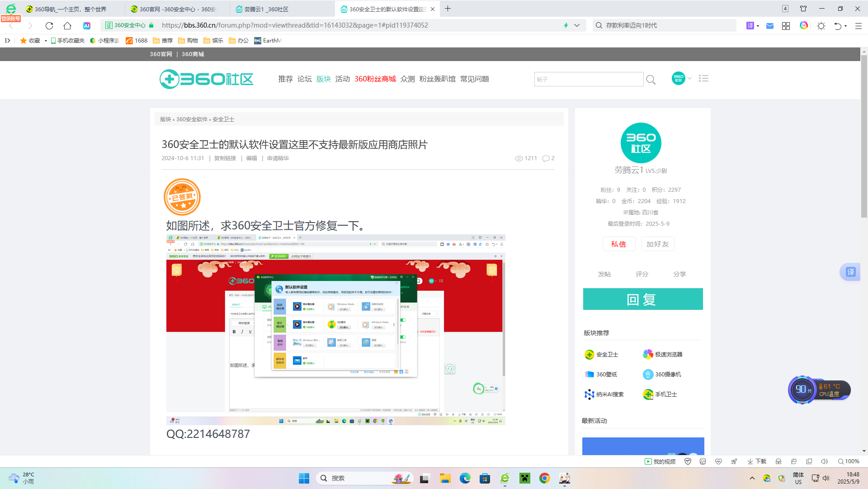Open File Explorer from the taskbar
868x489 pixels.
tap(445, 478)
